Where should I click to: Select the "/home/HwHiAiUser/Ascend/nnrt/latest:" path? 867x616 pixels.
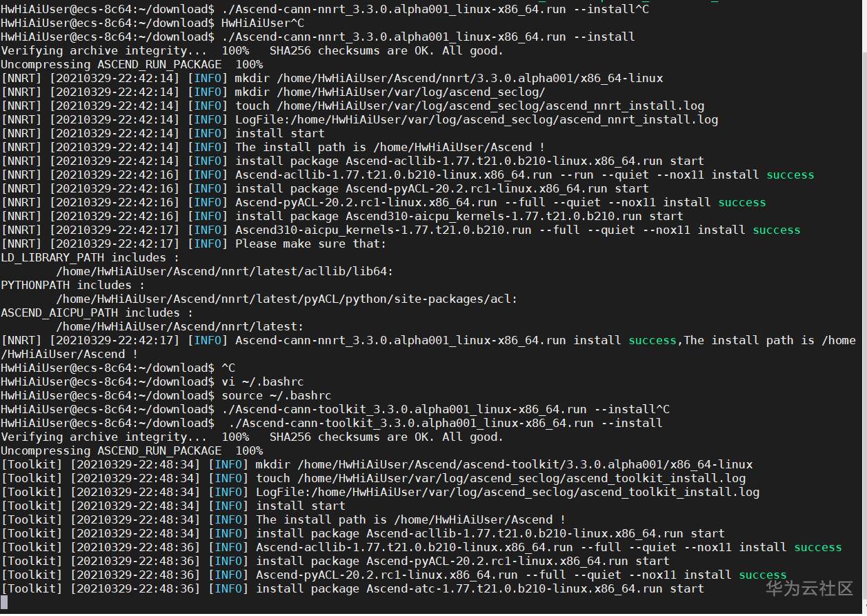click(180, 326)
